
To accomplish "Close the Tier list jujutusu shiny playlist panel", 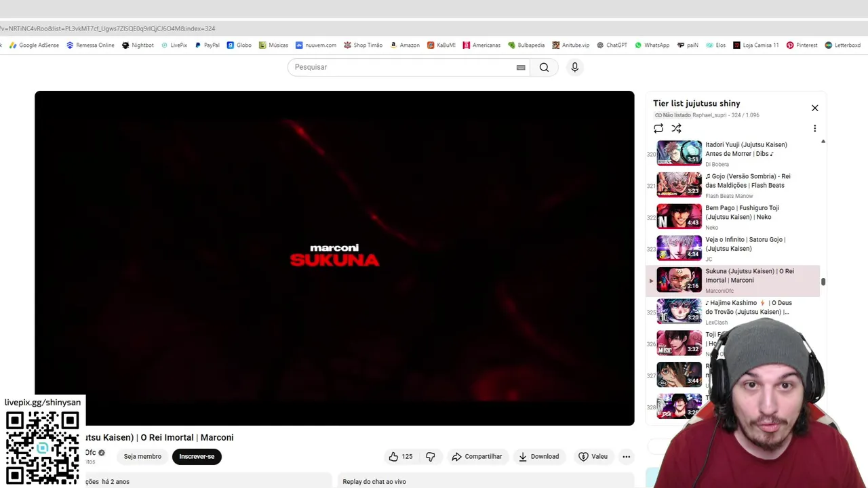I will [x=815, y=108].
